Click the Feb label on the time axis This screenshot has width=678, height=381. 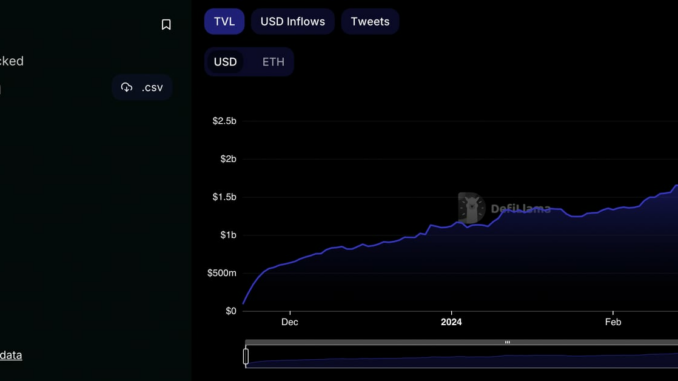pyautogui.click(x=613, y=322)
